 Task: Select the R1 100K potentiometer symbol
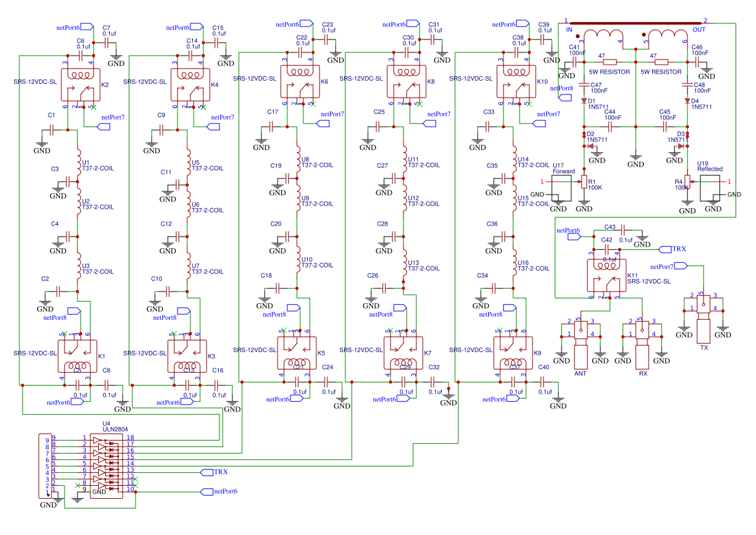[584, 182]
